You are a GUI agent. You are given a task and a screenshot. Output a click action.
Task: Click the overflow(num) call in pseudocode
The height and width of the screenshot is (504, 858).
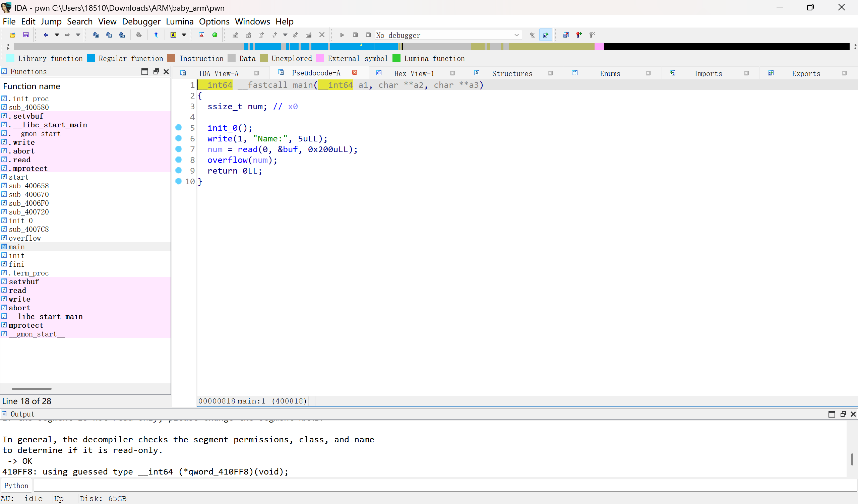coord(242,160)
